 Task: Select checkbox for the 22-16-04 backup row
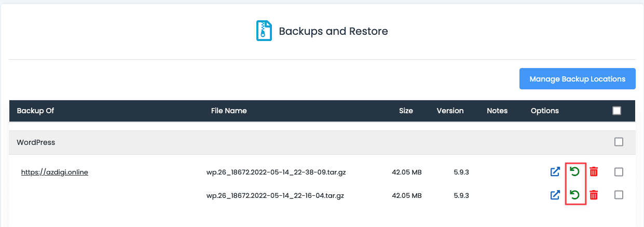[x=619, y=195]
